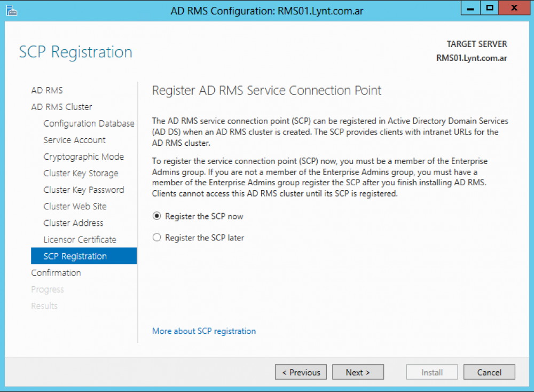Go to Service Account step
This screenshot has height=392, width=534.
(x=75, y=140)
